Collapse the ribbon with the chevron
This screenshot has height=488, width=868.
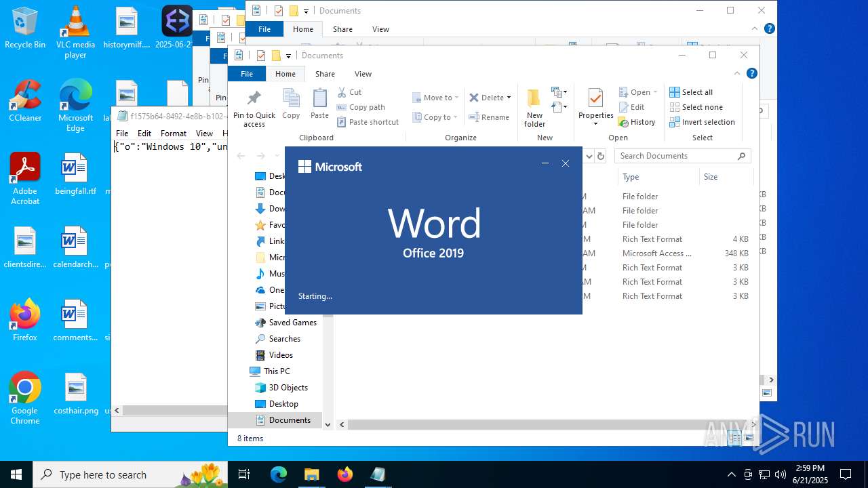click(x=737, y=73)
